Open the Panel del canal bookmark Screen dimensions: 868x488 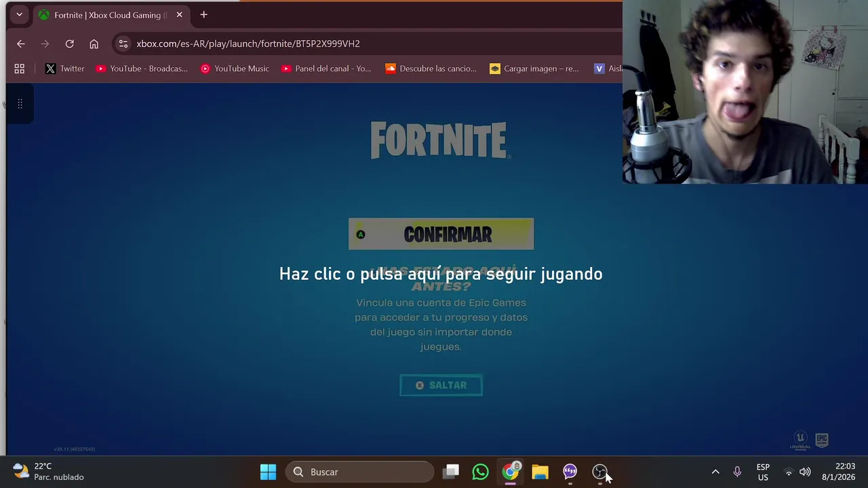click(x=326, y=68)
